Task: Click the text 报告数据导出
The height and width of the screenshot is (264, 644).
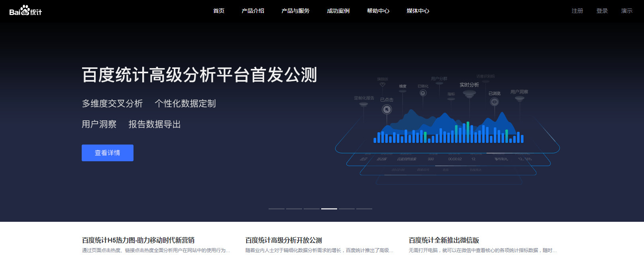Action: coord(155,124)
